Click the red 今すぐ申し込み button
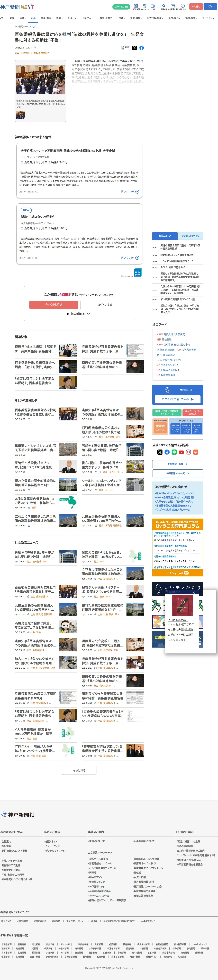 54,305
